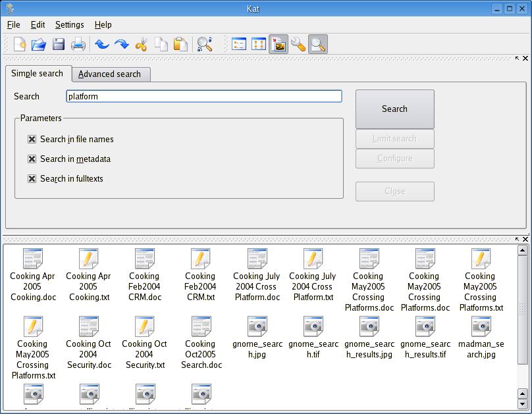This screenshot has width=532, height=414.
Task: Toggle the thumbnail image view toolbar icon
Action: (x=279, y=44)
